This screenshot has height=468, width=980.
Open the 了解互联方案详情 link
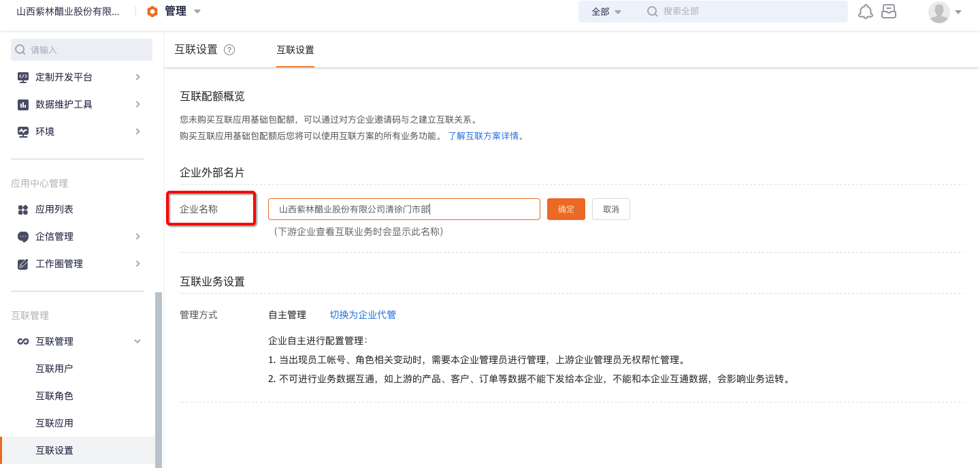[x=487, y=136]
